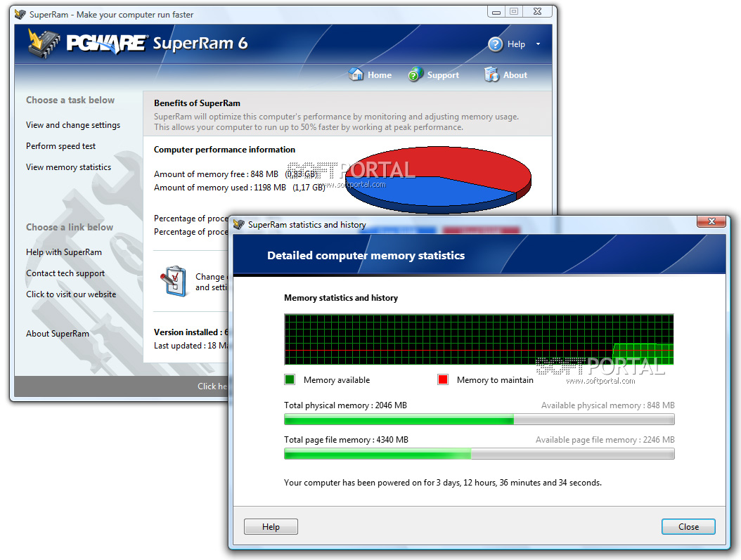741x560 pixels.
Task: Open the Home menu item
Action: (x=380, y=75)
